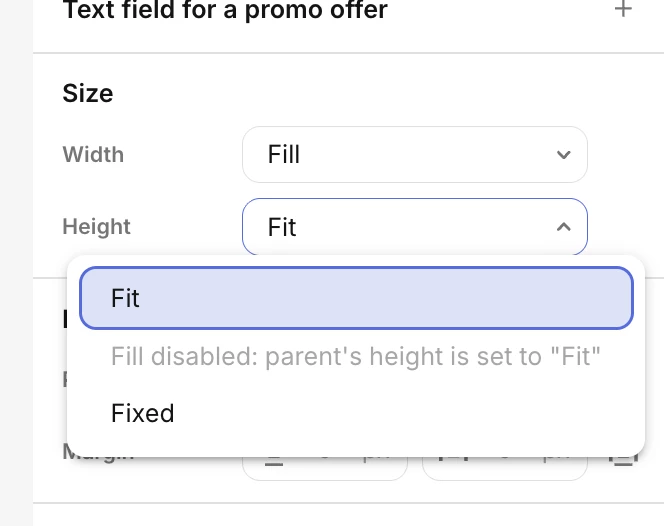This screenshot has width=664, height=526.
Task: Collapse the Height dropdown using its up chevron
Action: (563, 227)
